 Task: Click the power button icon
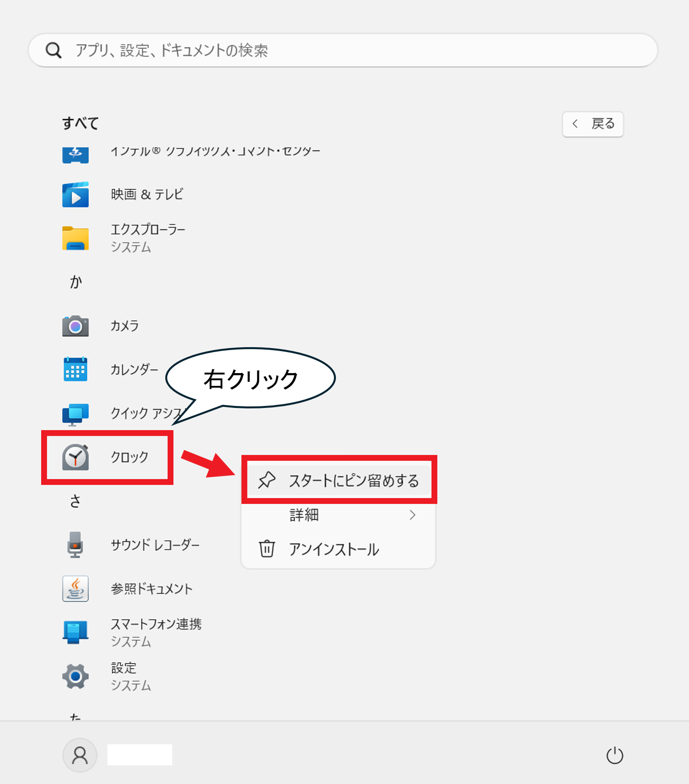pos(614,756)
